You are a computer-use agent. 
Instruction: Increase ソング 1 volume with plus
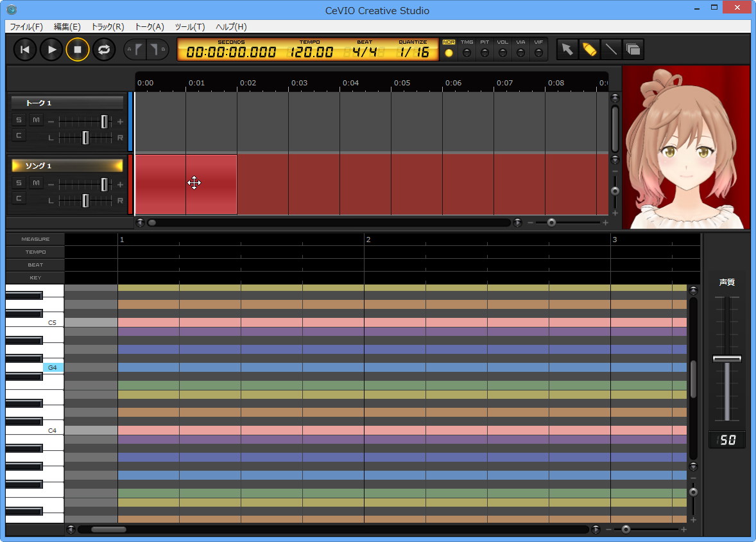(120, 184)
